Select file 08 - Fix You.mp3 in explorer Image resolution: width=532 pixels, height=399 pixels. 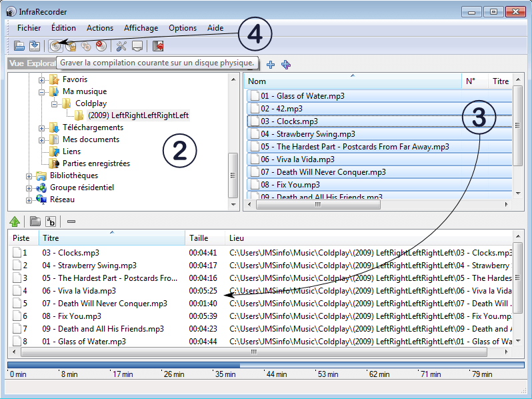point(379,185)
